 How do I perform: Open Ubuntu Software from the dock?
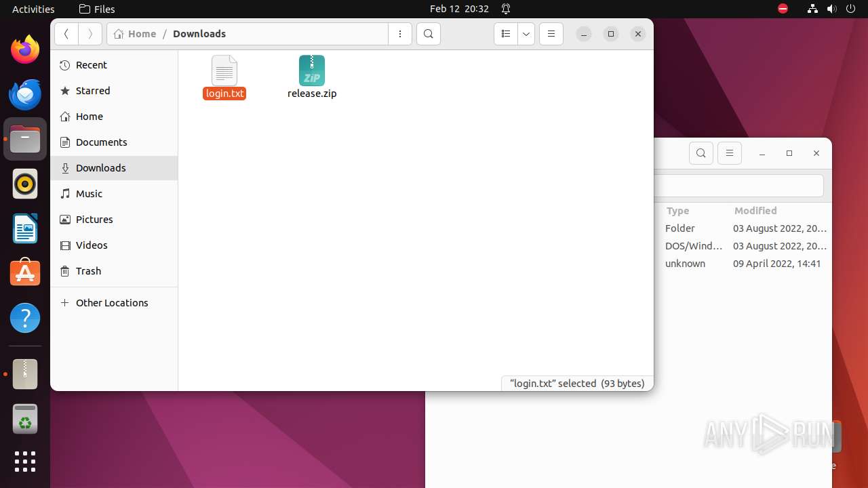pyautogui.click(x=25, y=273)
